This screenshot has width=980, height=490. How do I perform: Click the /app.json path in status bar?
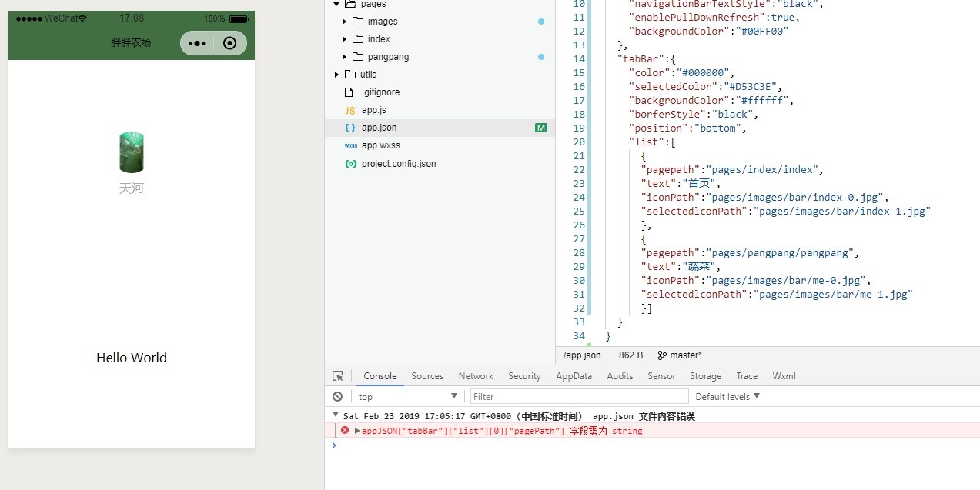(582, 355)
